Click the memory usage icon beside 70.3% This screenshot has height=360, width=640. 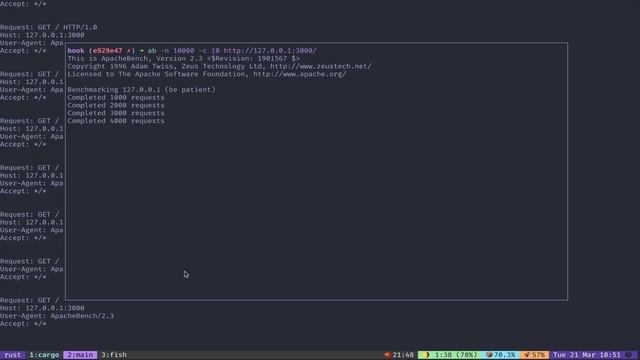click(x=489, y=355)
